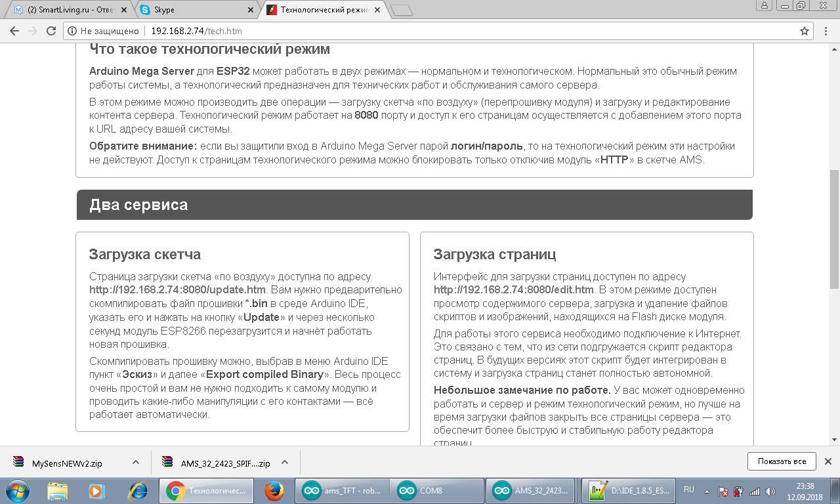Click the bold Export compiled Binary text
The width and height of the screenshot is (840, 504).
265,375
